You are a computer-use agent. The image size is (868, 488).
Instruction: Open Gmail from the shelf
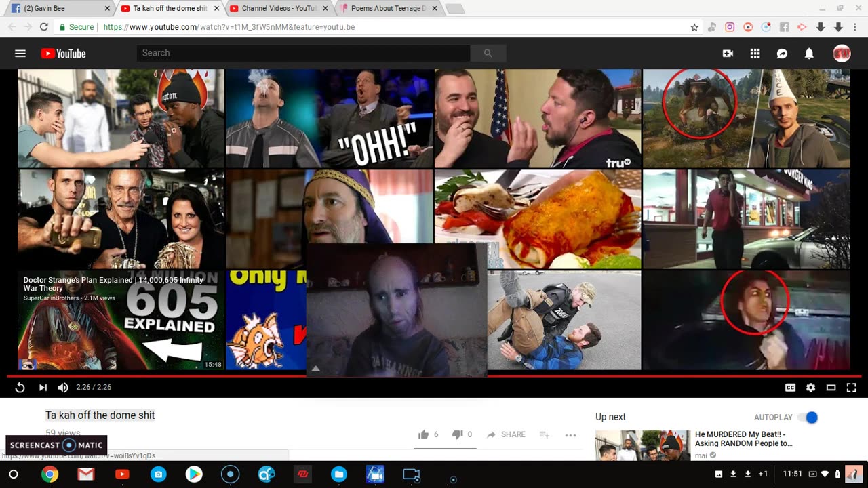(x=85, y=474)
